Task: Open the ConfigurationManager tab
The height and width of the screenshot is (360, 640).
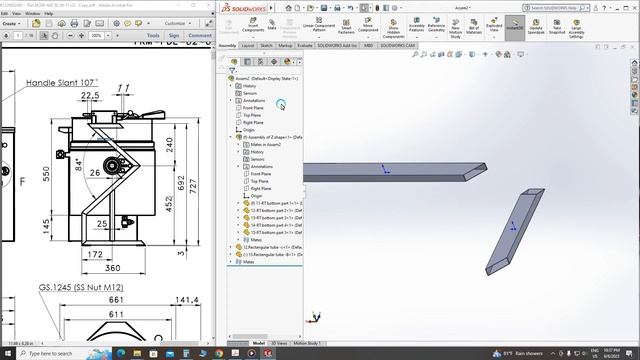Action: point(260,62)
